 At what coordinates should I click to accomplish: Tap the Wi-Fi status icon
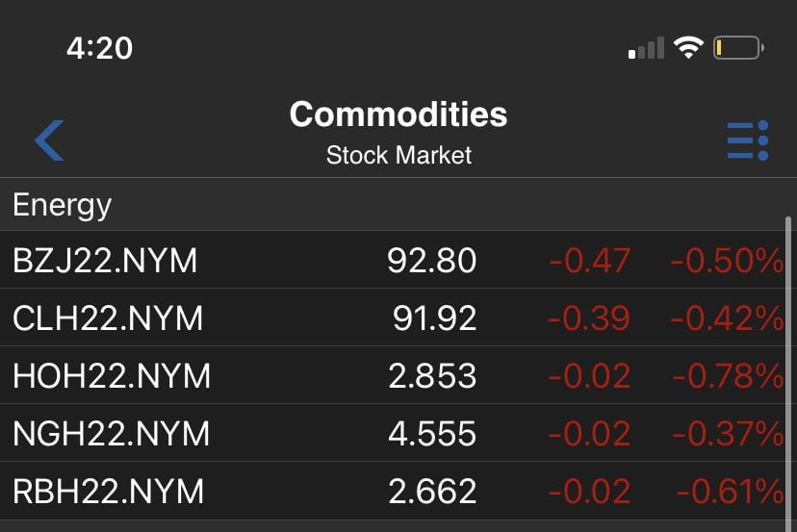(688, 48)
